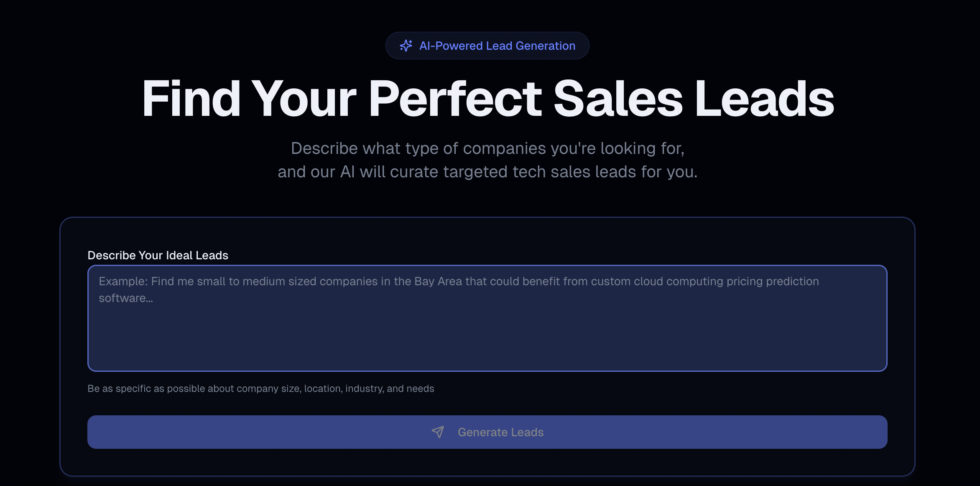The image size is (980, 486).
Task: Click the outlined lead generation form card
Action: coord(487,346)
